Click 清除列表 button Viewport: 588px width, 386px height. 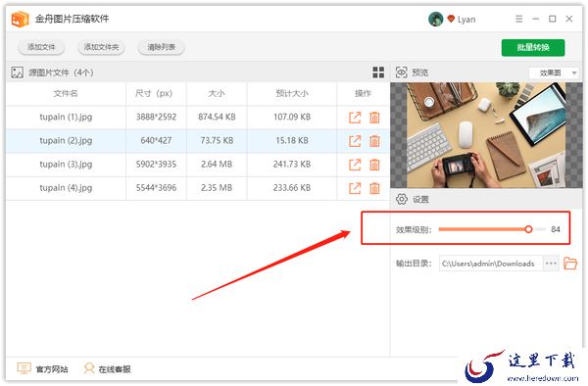(x=162, y=47)
